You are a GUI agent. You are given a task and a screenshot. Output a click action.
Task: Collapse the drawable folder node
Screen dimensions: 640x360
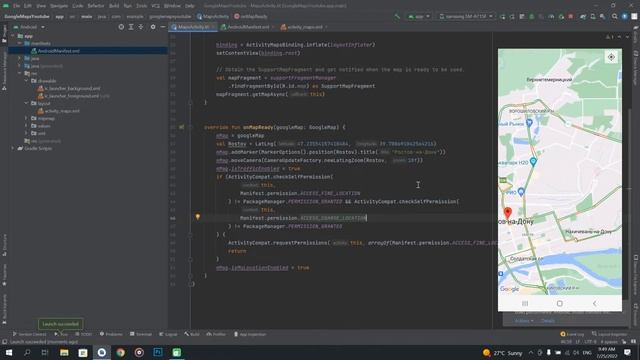click(x=26, y=81)
